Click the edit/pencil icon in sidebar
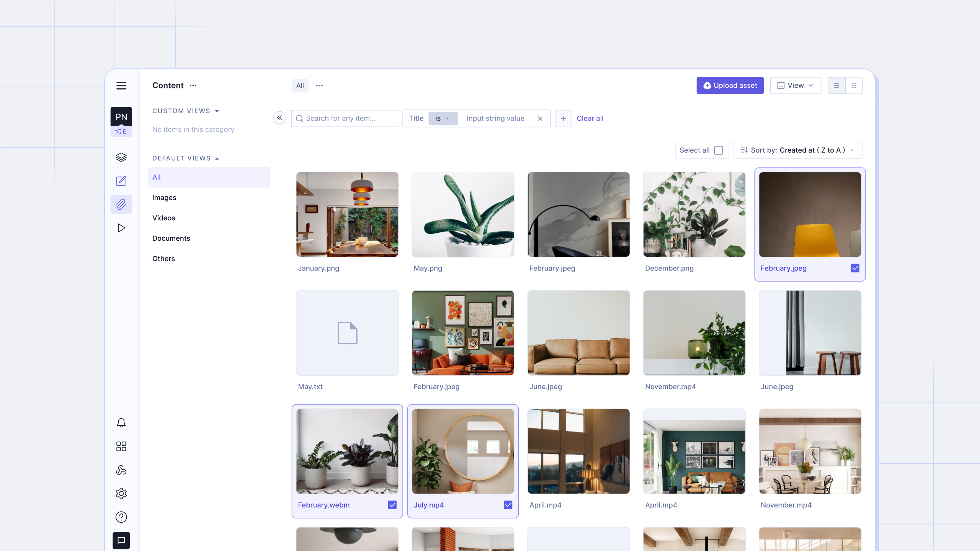Image resolution: width=980 pixels, height=551 pixels. coord(121,180)
